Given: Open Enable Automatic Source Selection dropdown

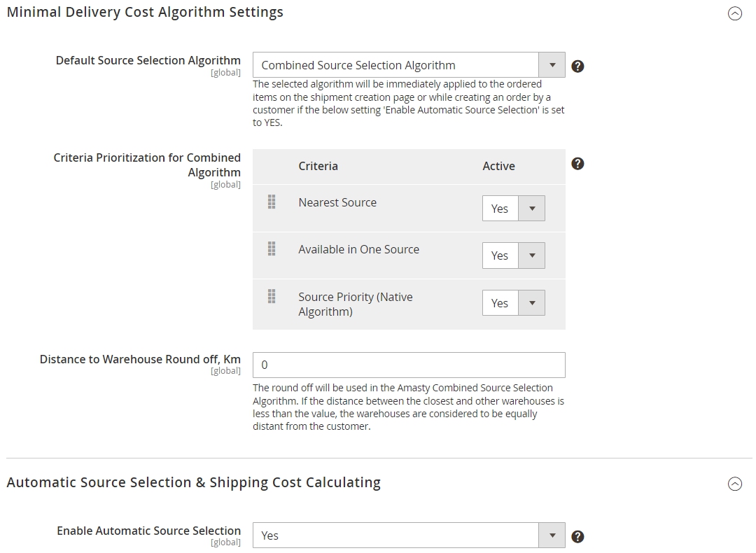Looking at the screenshot, I should pyautogui.click(x=409, y=535).
